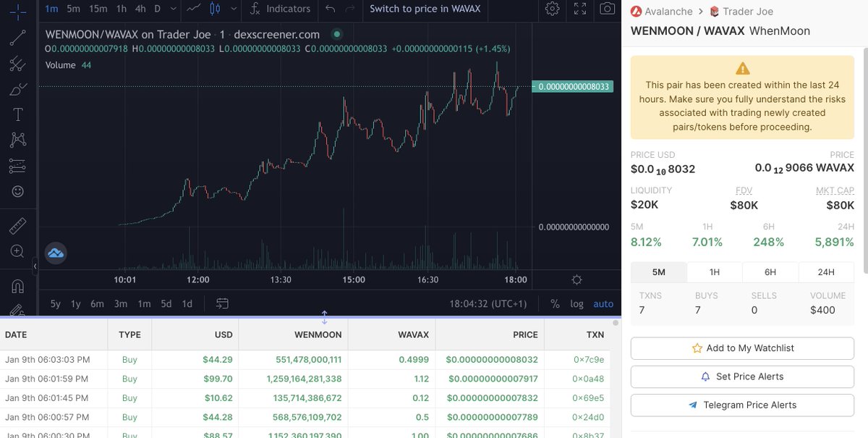Open the chart style line selector

(193, 9)
